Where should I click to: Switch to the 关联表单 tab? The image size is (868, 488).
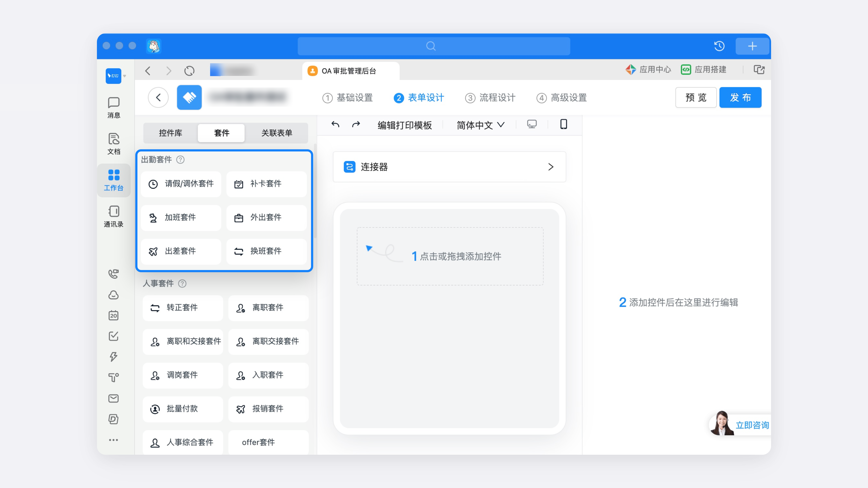point(277,133)
